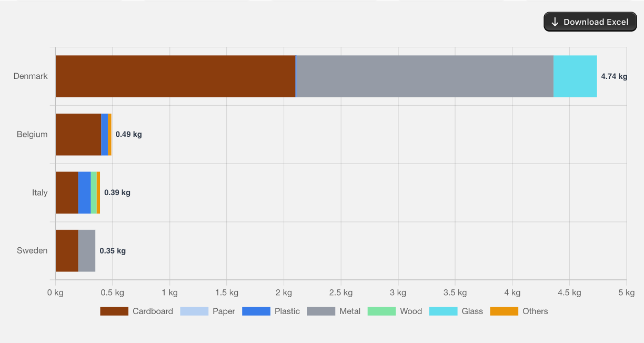Toggle the Glass series via its legend label
Screen dimensions: 644x343
[x=471, y=311]
